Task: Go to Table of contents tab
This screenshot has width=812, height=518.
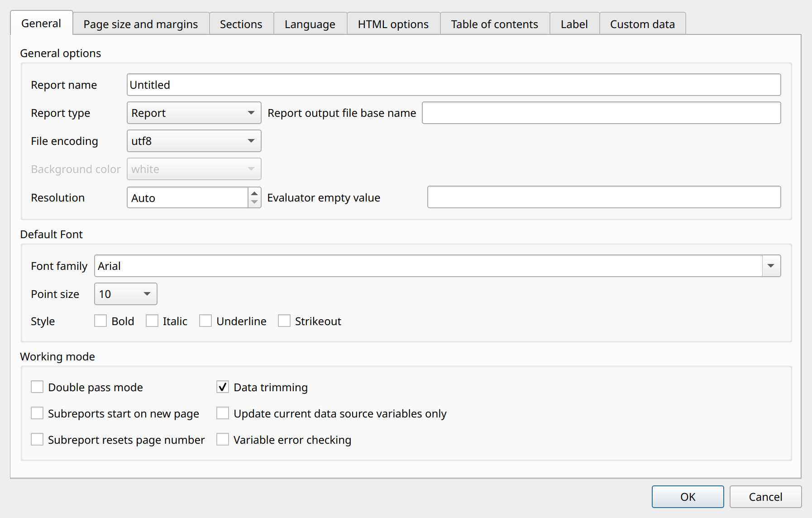Action: (495, 24)
